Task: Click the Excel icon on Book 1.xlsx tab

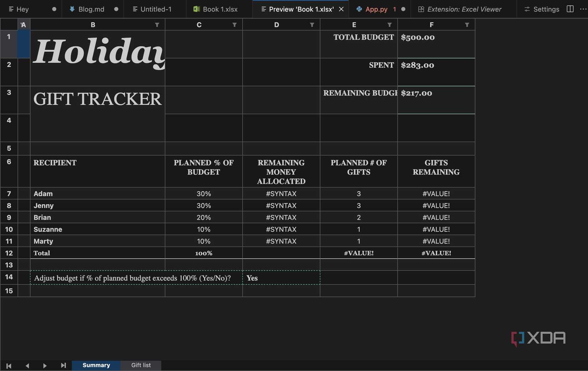Action: pyautogui.click(x=196, y=9)
